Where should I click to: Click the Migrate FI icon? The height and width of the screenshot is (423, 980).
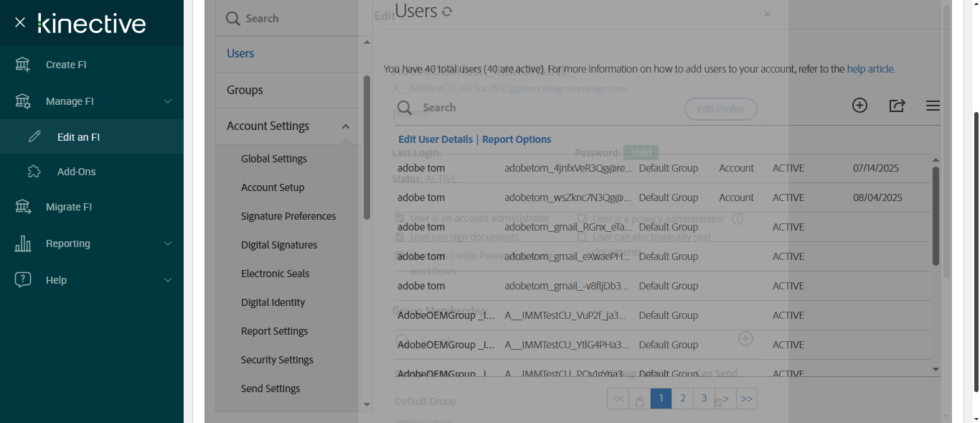click(23, 207)
